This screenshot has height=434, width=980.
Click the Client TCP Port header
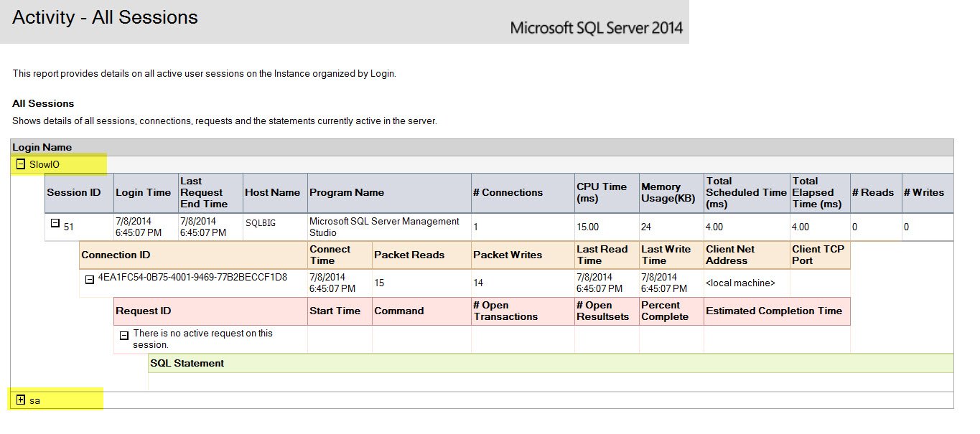coord(821,255)
